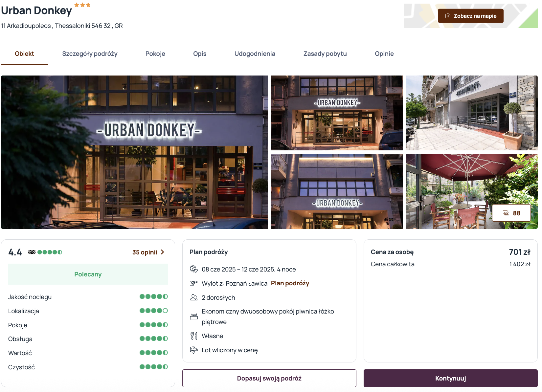This screenshot has width=542, height=392.
Task: Open the large Urban Donkey facade photo
Action: tap(134, 152)
